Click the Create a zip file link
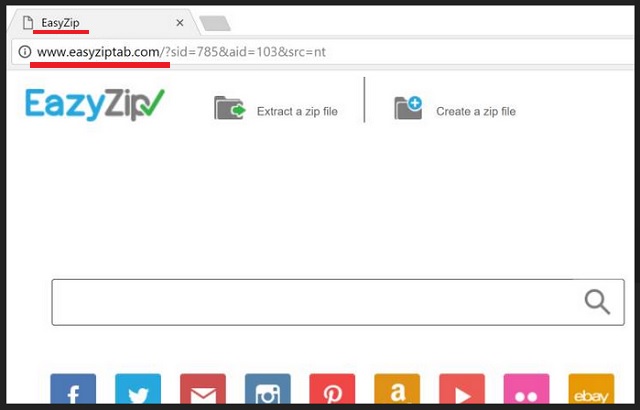 [476, 111]
